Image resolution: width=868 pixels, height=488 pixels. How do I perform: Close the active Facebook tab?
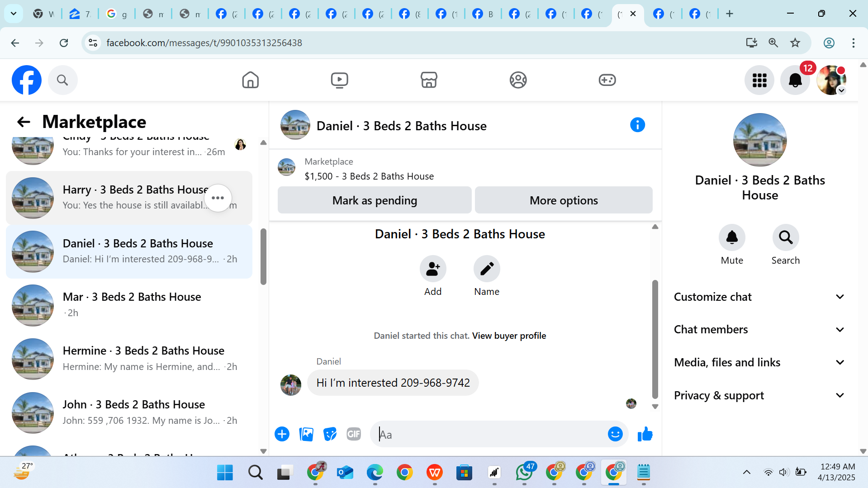pyautogui.click(x=633, y=14)
